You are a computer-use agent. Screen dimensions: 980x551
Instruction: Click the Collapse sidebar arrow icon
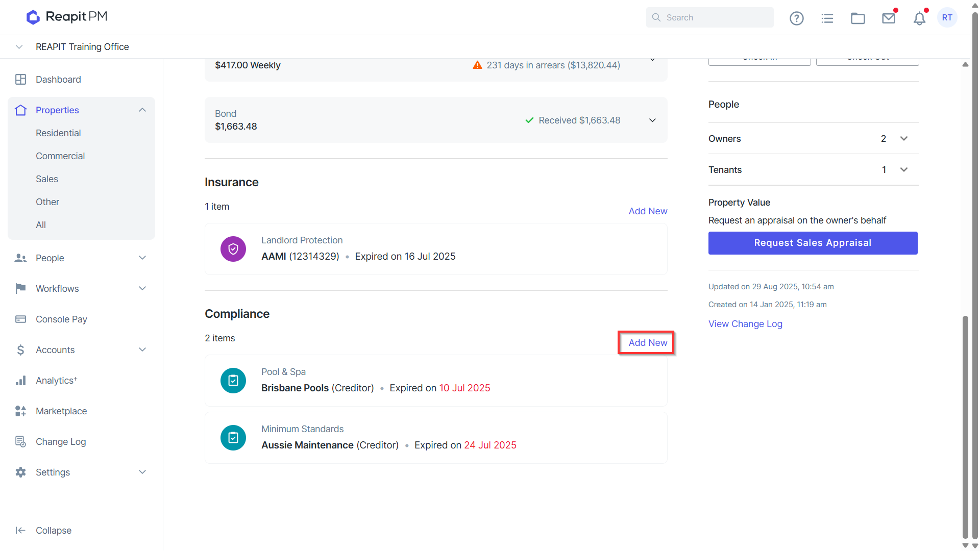pos(21,531)
